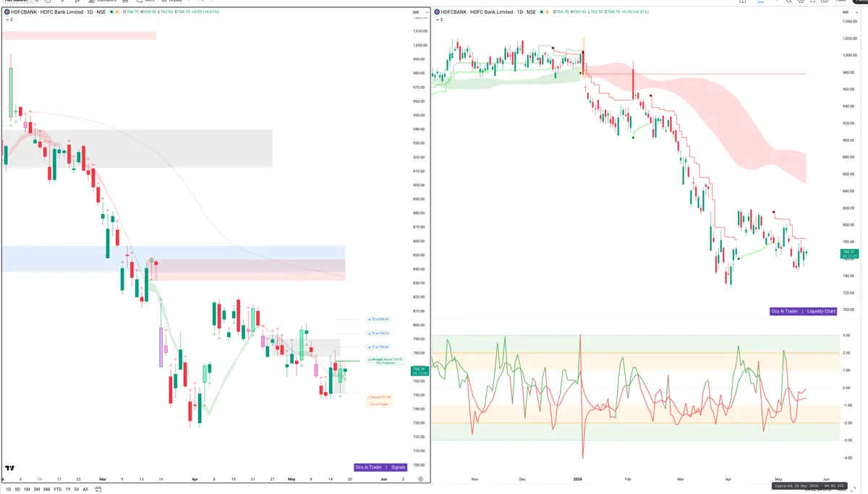Click the T1 at 784.30 target label

pos(378,347)
